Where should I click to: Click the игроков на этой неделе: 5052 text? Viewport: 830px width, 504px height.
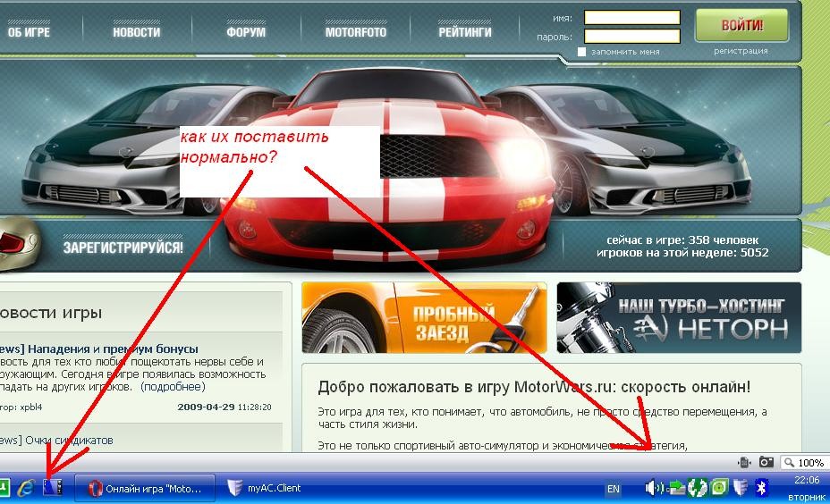pos(682,253)
